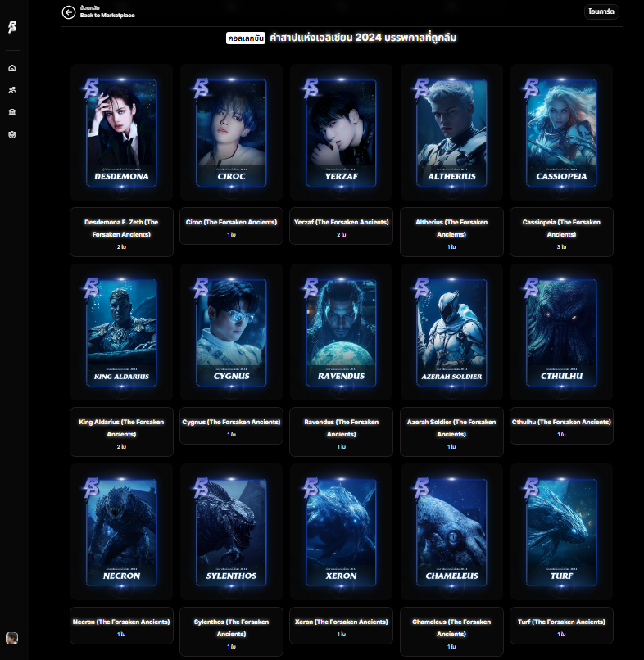
Task: Open the Xeron card thumbnail
Action: point(341,532)
